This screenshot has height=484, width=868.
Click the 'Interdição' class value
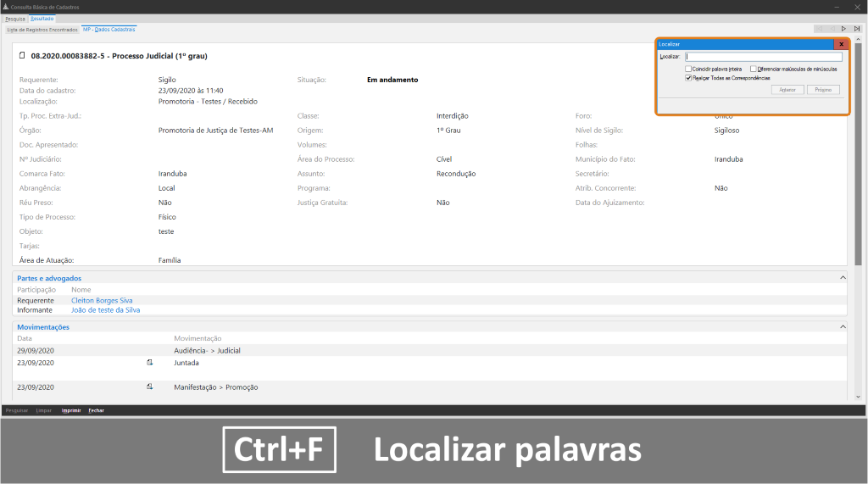point(453,116)
